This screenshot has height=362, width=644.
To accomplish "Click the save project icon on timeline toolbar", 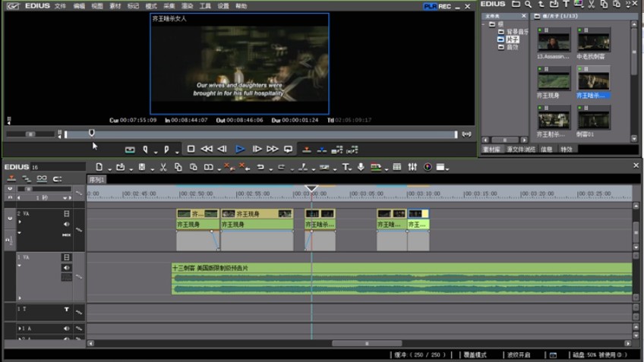I will coord(142,167).
